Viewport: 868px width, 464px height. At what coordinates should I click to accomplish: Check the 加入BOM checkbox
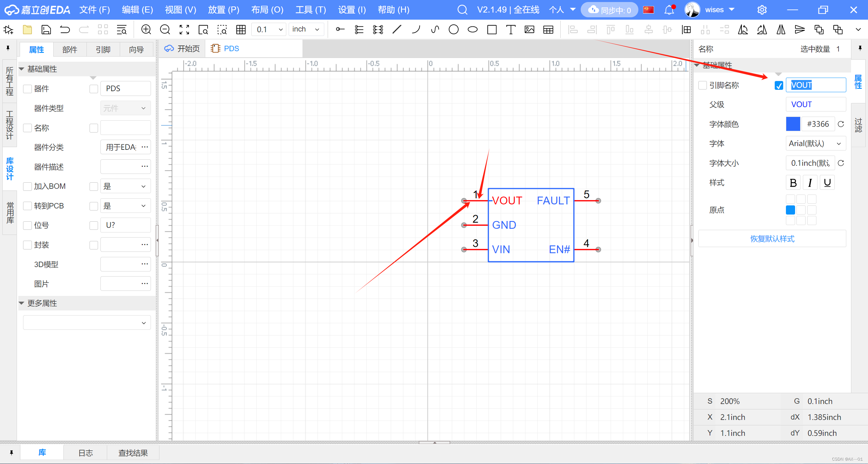(x=27, y=186)
